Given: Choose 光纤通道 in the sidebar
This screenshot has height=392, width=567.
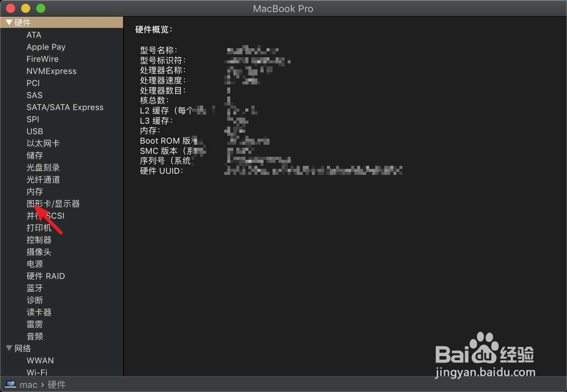Looking at the screenshot, I should point(43,180).
